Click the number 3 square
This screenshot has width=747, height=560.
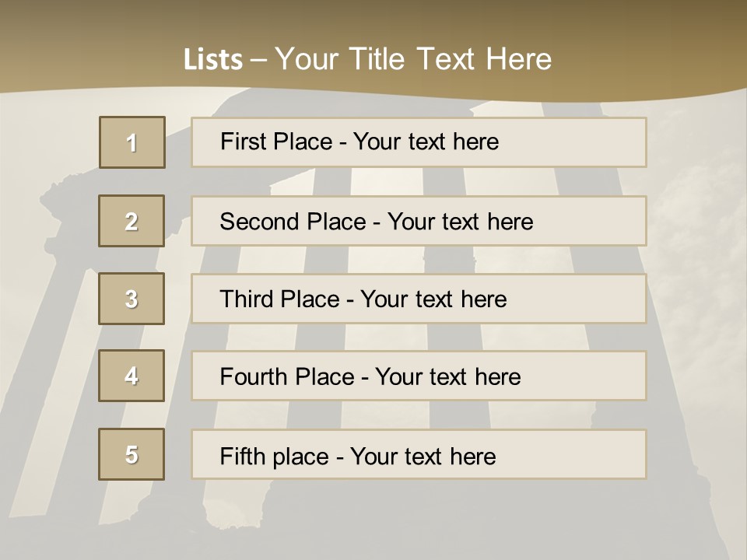click(132, 299)
